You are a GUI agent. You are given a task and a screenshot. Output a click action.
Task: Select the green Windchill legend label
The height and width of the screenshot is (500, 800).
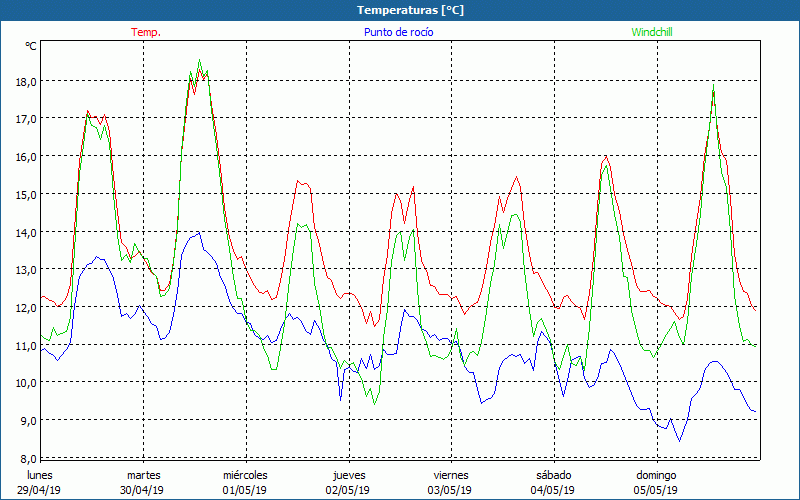[652, 32]
